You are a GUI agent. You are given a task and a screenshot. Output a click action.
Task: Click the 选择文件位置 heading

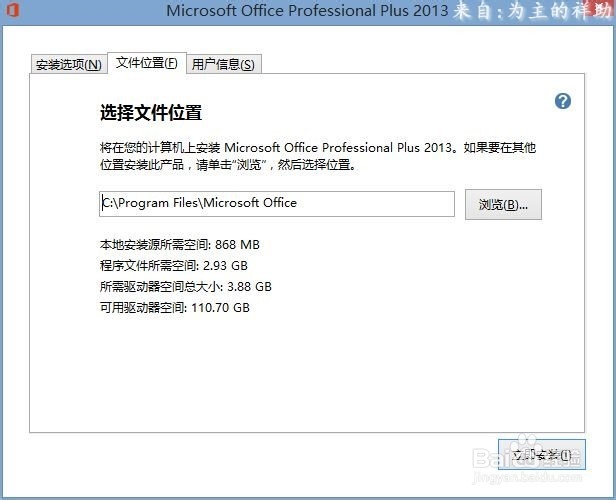(151, 113)
